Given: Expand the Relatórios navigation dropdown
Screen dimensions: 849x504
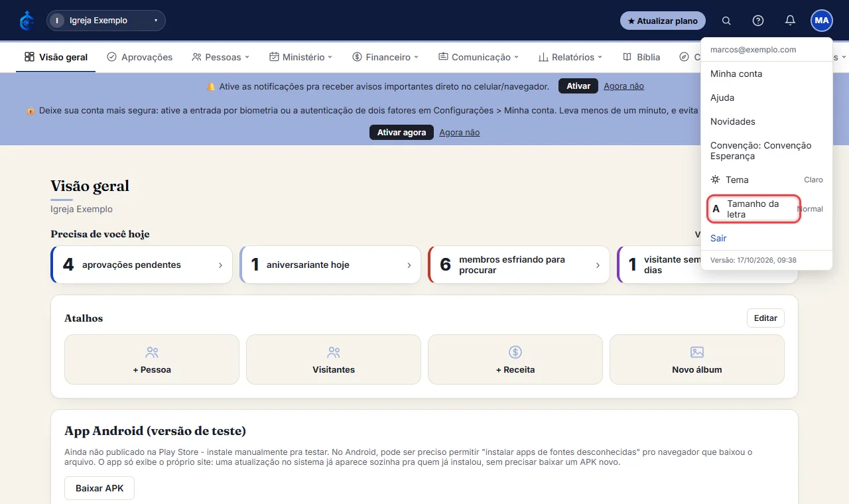Looking at the screenshot, I should 570,57.
